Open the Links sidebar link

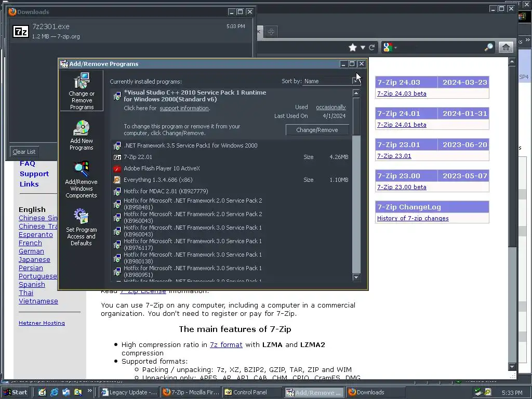point(29,184)
